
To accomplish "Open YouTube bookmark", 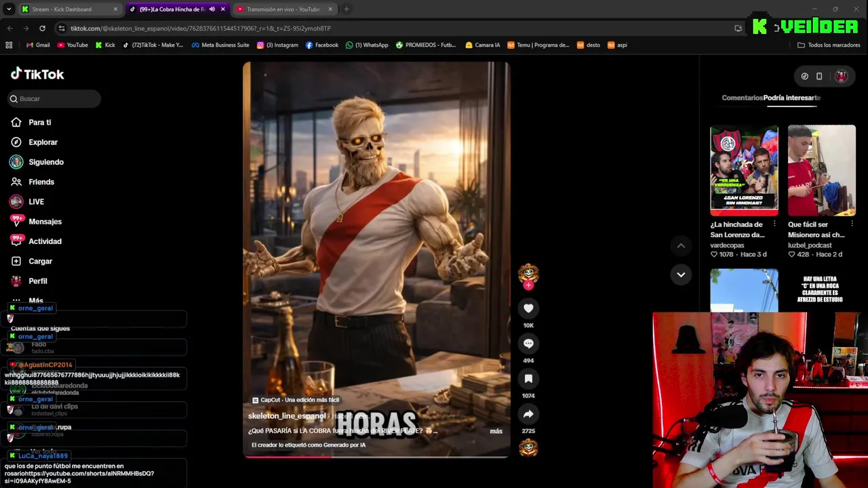I will [73, 45].
